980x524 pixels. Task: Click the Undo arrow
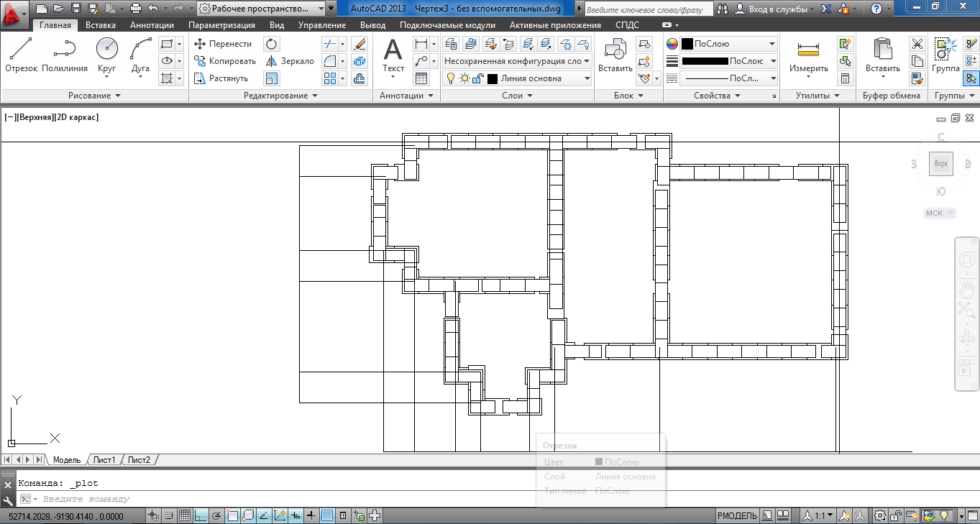153,9
